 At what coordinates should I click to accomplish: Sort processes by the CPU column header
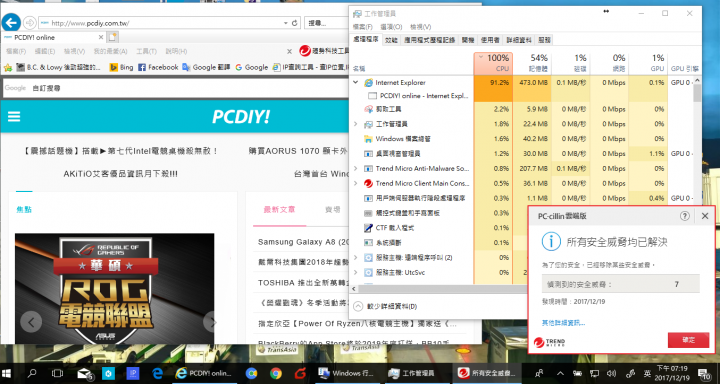(493, 63)
